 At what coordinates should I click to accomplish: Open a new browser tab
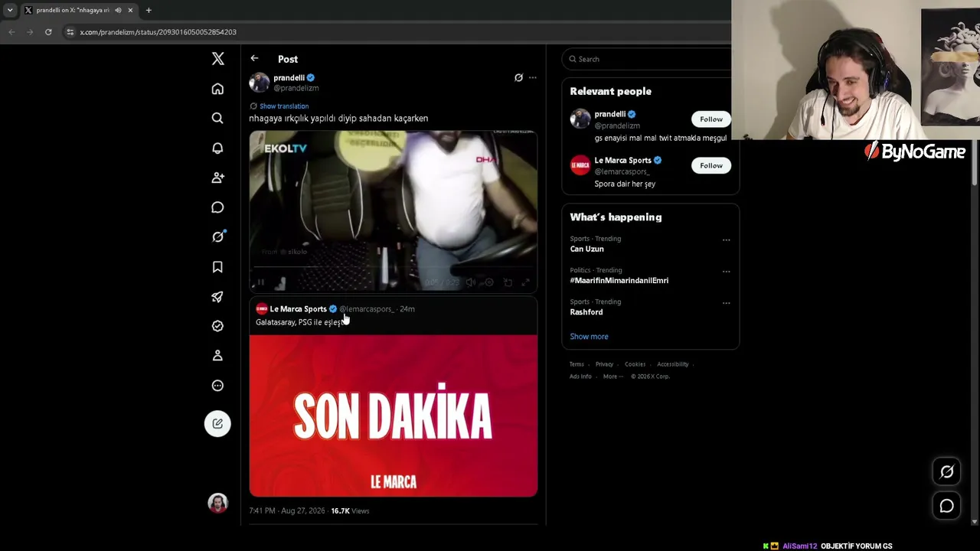pyautogui.click(x=149, y=10)
